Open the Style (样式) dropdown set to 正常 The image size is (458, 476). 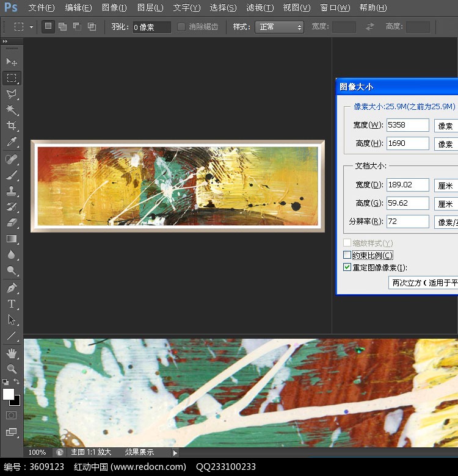click(x=279, y=27)
